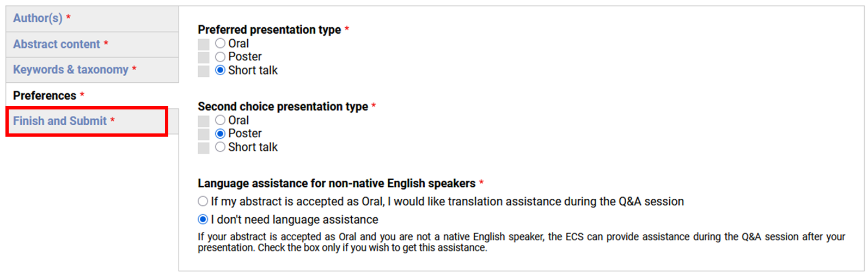
Task: Choose Oral as preferred presentation type
Action: tap(220, 44)
